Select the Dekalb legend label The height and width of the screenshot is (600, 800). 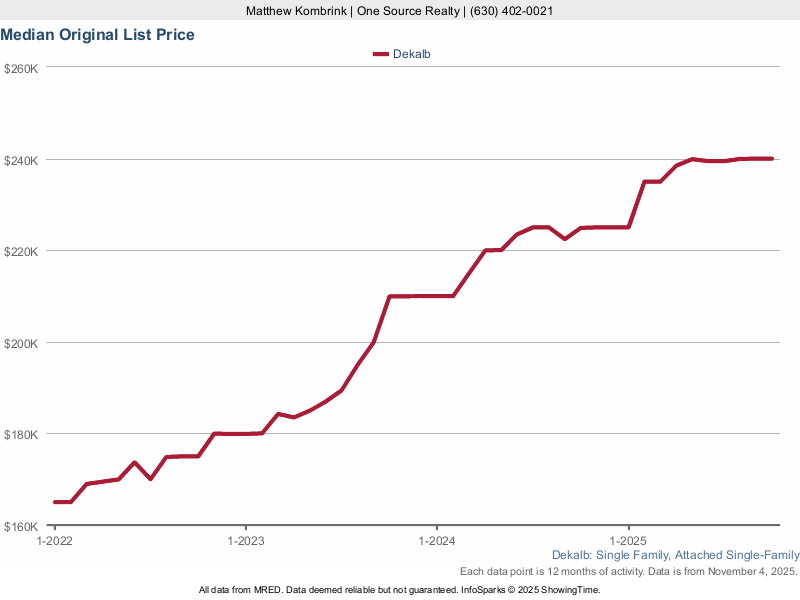411,55
